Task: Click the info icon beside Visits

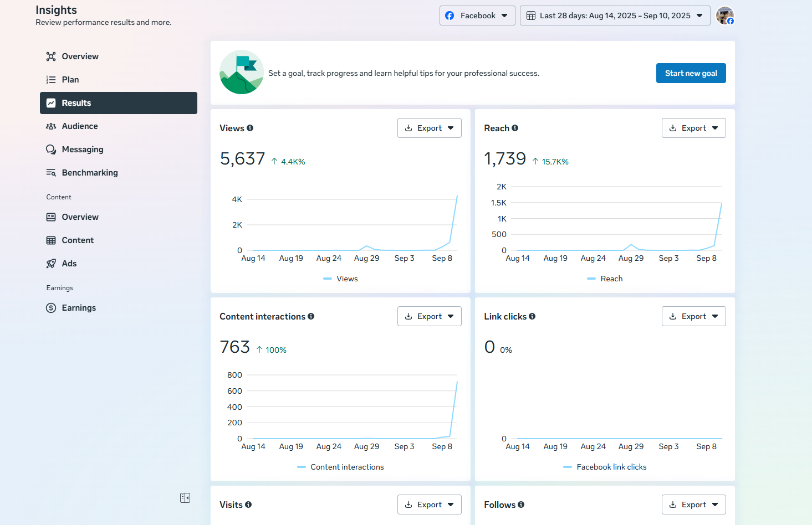Action: (248, 505)
